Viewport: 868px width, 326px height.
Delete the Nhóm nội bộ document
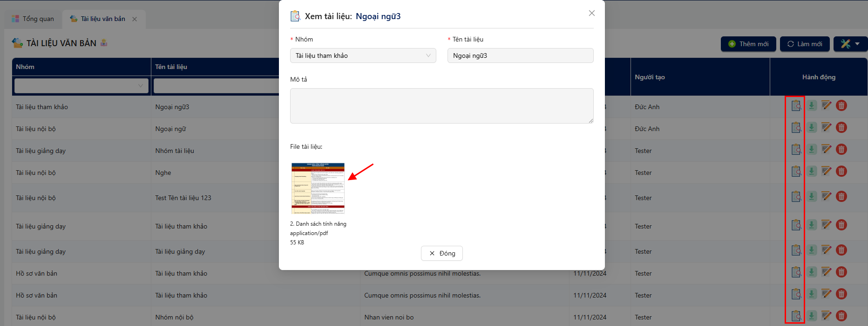(x=841, y=316)
